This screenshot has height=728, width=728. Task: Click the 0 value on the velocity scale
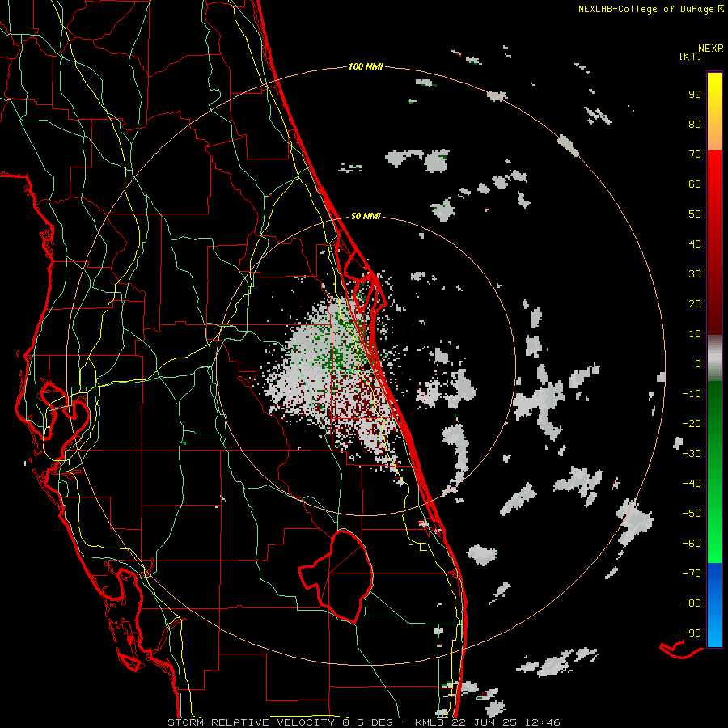pos(698,364)
